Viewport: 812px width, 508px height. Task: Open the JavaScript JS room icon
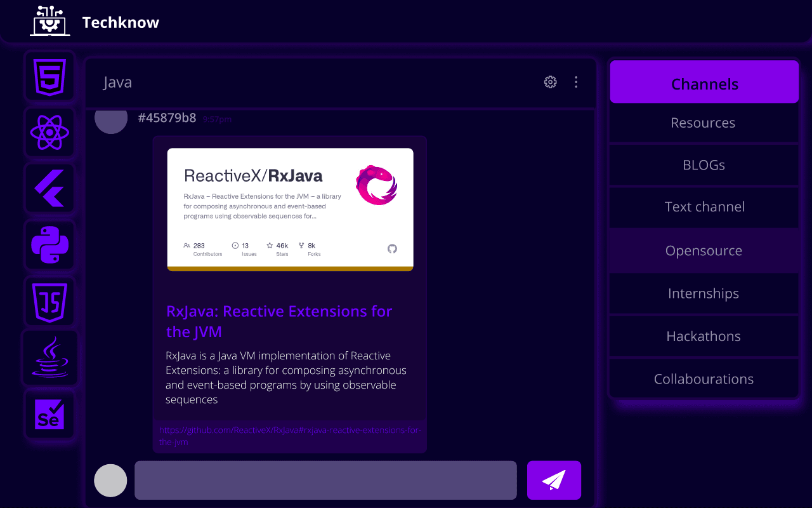point(49,302)
